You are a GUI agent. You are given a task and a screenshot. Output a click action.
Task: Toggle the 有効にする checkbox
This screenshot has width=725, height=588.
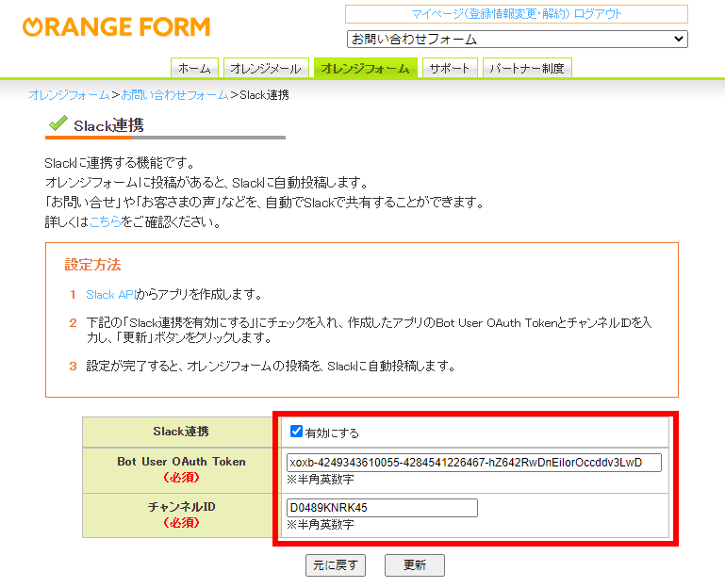click(296, 432)
